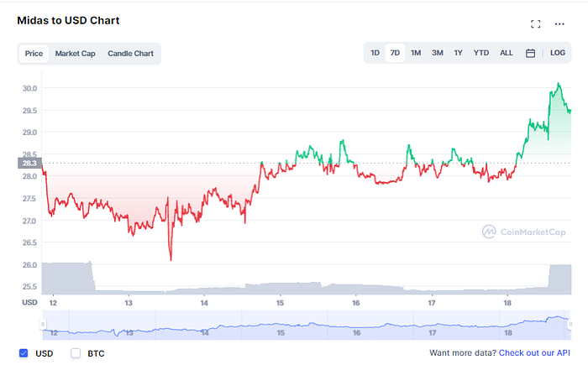Click the Midas to USD Chart heading
Viewport: 588px width, 370px height.
(68, 20)
